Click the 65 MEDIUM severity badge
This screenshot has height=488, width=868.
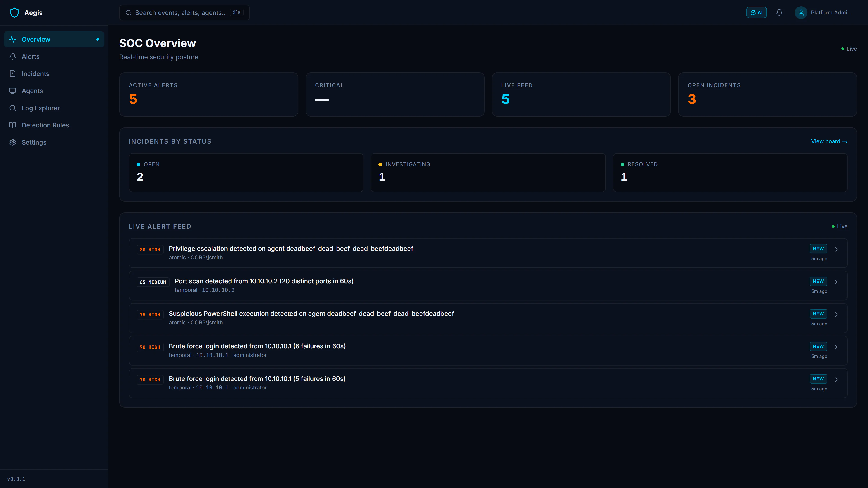tap(153, 282)
